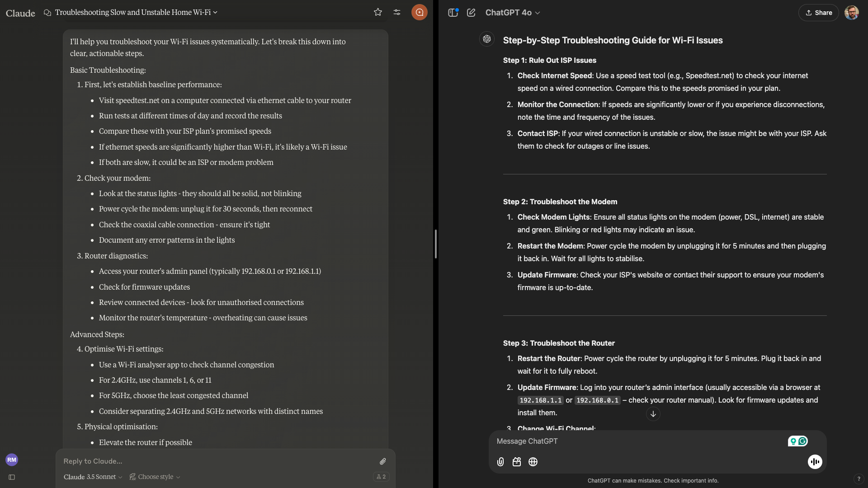Image resolution: width=868 pixels, height=488 pixels.
Task: Click the Share button in ChatGPT
Action: [x=819, y=13]
